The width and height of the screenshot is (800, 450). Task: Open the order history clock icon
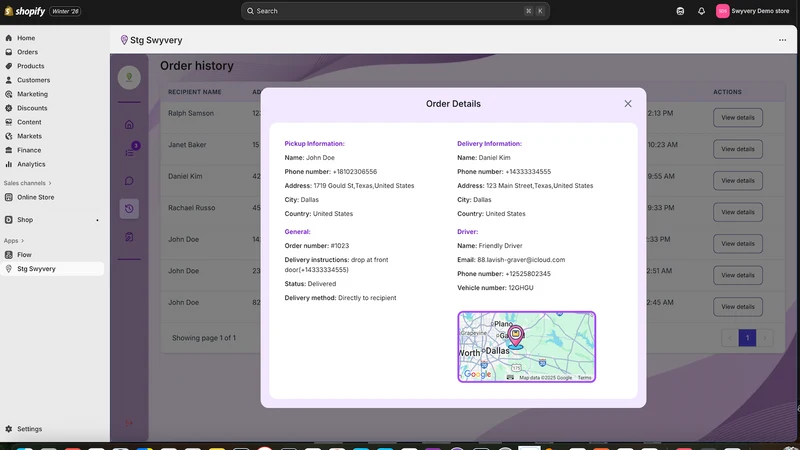coord(129,209)
